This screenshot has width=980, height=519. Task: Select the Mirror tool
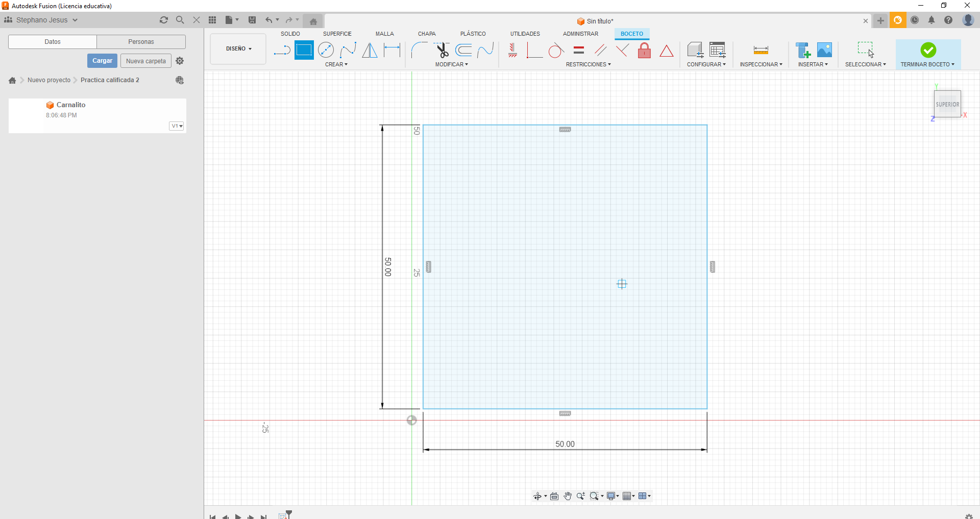370,50
